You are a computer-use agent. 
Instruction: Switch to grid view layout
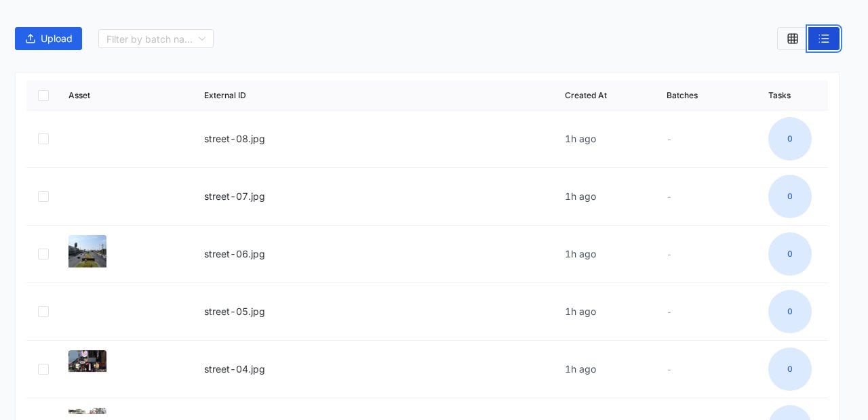coord(793,39)
